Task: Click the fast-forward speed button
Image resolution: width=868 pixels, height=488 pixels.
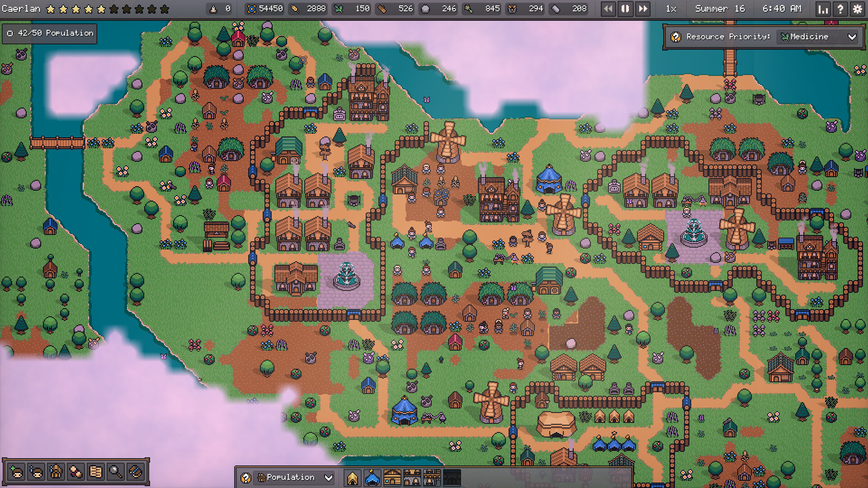Action: (642, 9)
